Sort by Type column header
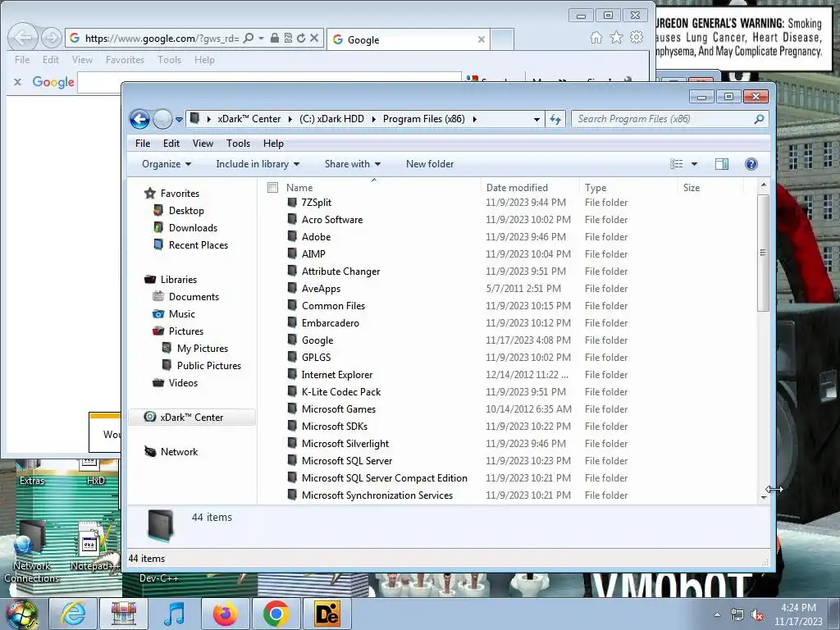Screen dimensions: 840x630 pos(596,188)
